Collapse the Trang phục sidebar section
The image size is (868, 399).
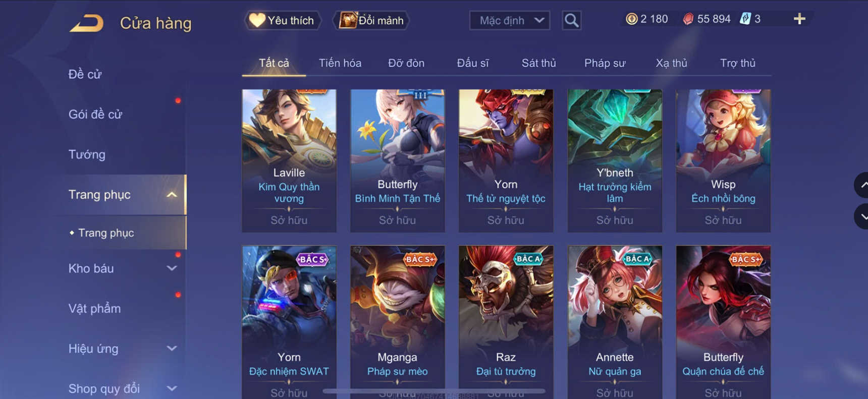click(172, 195)
